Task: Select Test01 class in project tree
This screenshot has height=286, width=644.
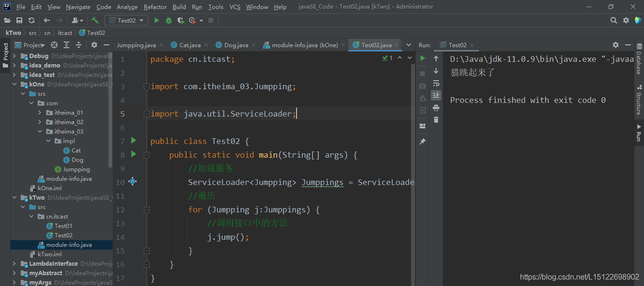Action: pos(63,226)
